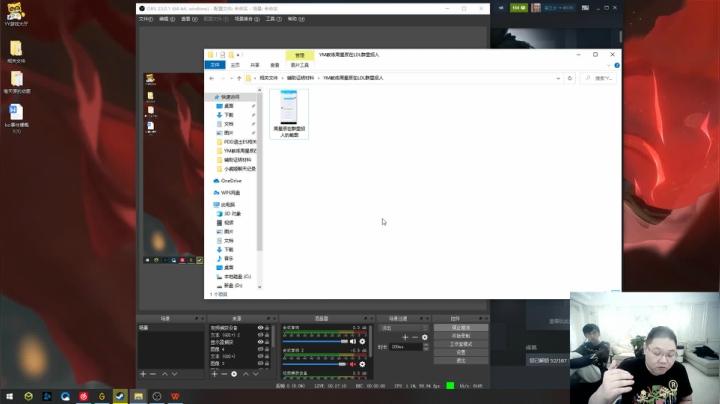The image size is (720, 404).
Task: Toggle visibility of 图像 3 source
Action: (x=260, y=364)
